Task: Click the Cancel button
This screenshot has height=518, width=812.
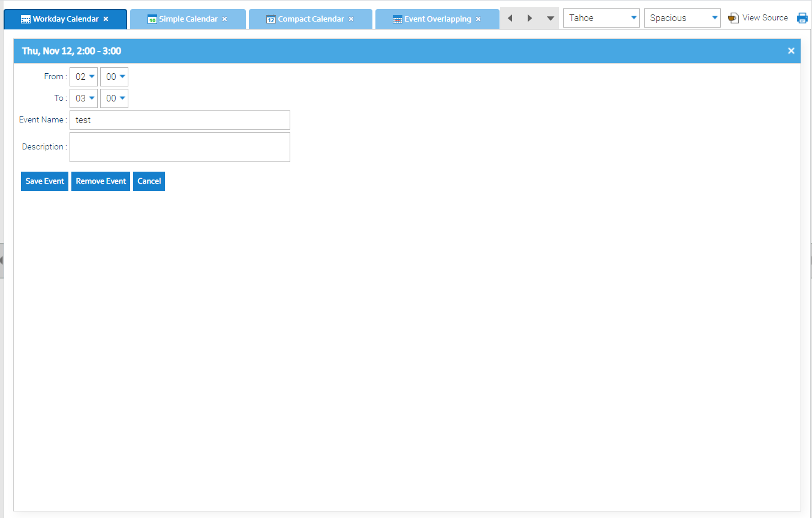Action: coord(149,181)
